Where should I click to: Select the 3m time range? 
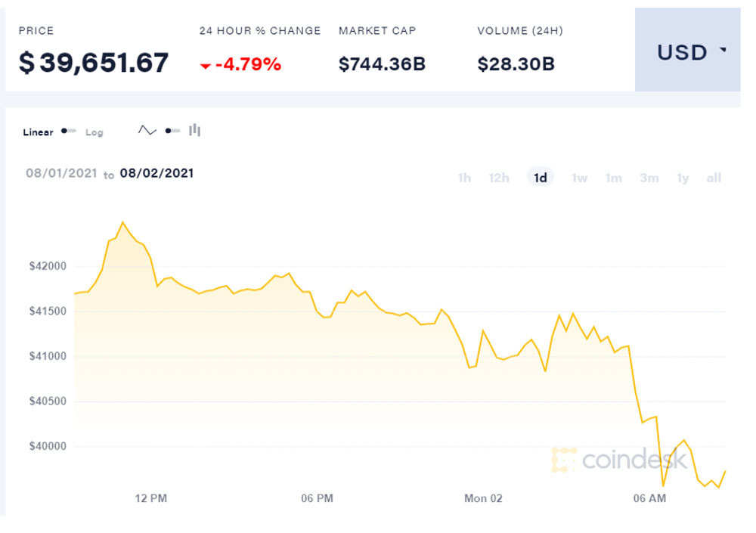[x=649, y=178]
